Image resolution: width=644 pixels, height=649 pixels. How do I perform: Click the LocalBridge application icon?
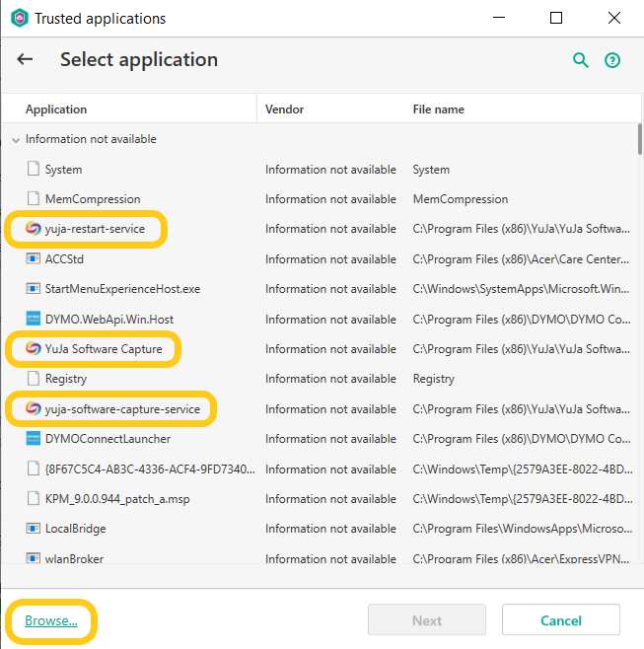tap(34, 529)
